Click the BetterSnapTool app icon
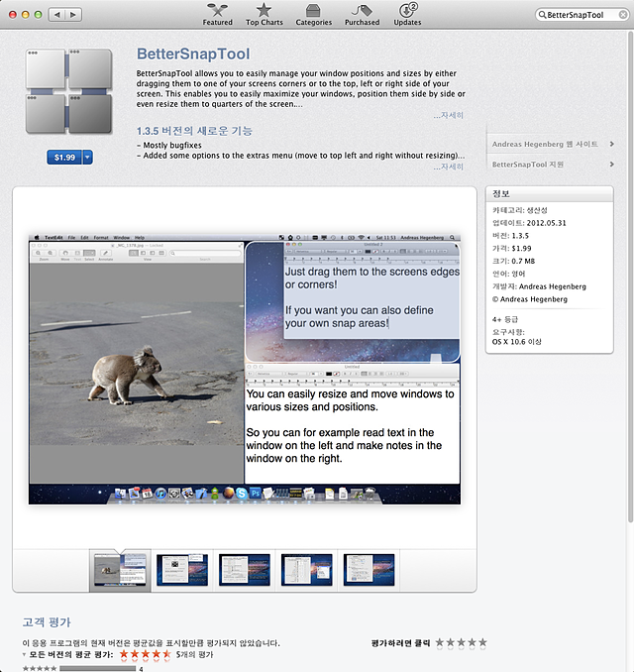 pyautogui.click(x=69, y=91)
